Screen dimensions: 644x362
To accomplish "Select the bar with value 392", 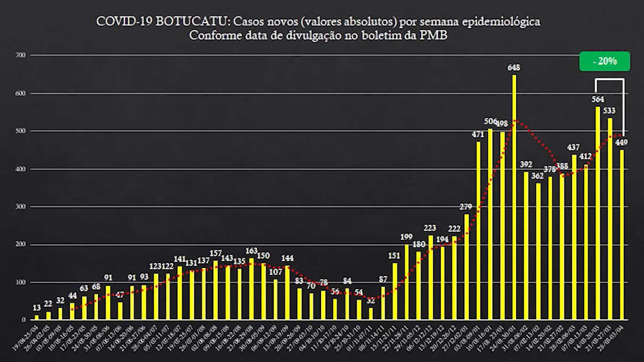I will click(x=526, y=246).
